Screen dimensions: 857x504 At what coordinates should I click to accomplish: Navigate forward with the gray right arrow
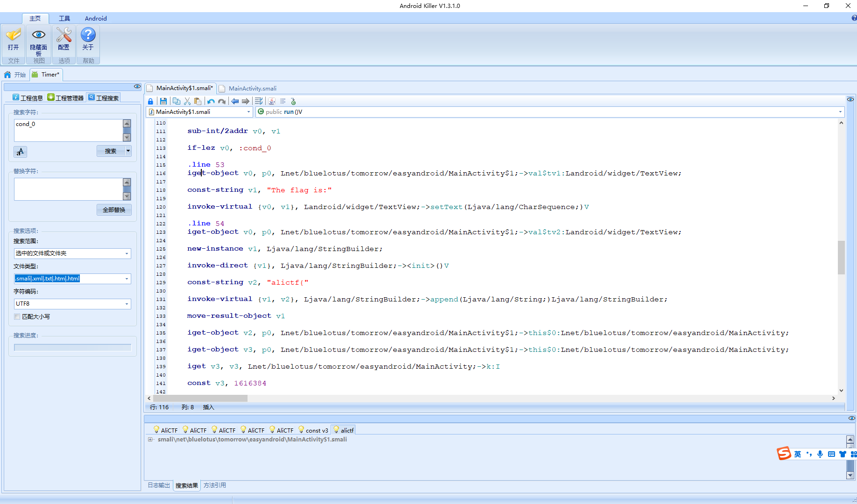click(x=246, y=101)
